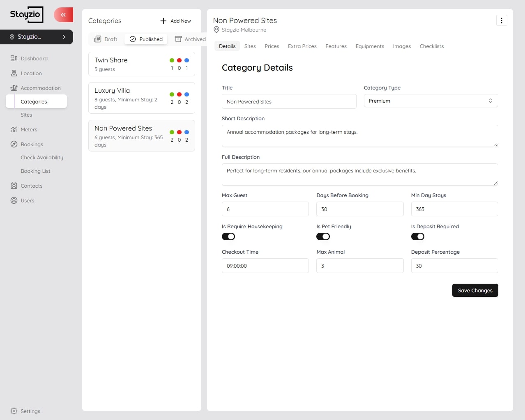The height and width of the screenshot is (420, 525).
Task: Click the Archived box icon
Action: pyautogui.click(x=178, y=39)
